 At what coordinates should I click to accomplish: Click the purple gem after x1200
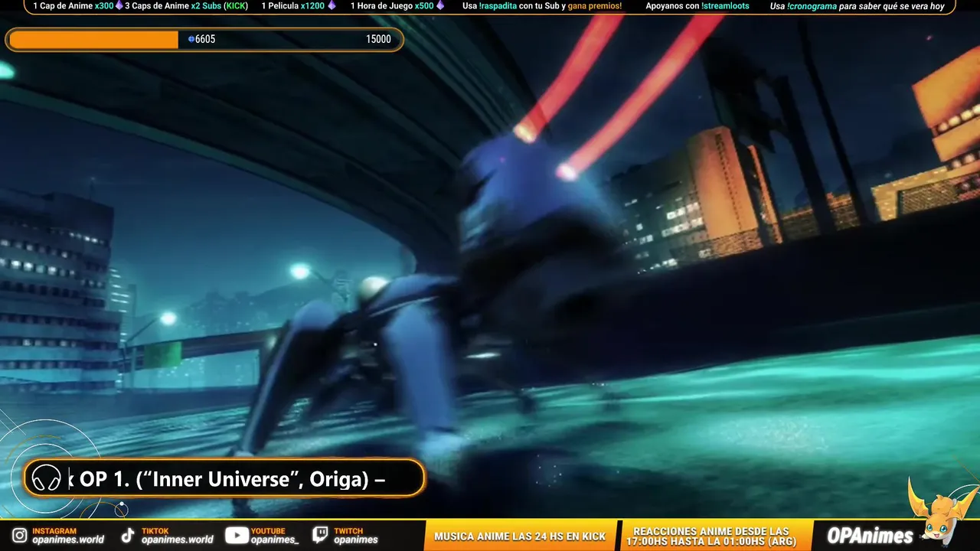pyautogui.click(x=332, y=6)
